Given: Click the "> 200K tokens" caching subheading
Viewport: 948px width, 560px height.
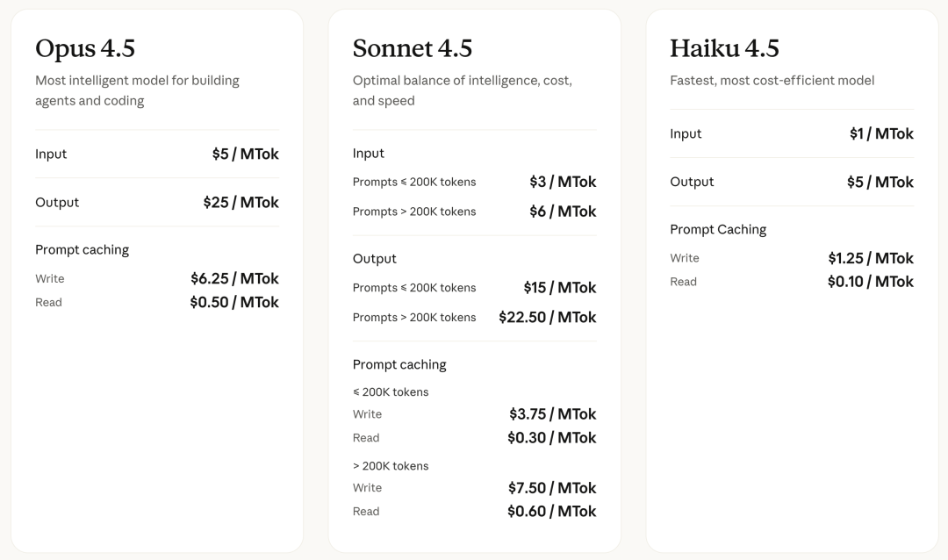Looking at the screenshot, I should pos(391,466).
